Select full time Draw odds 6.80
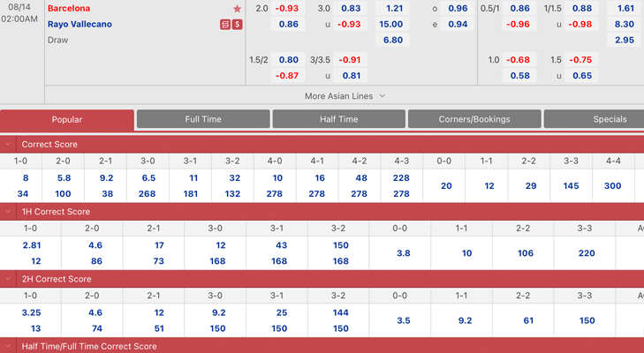 (x=392, y=41)
